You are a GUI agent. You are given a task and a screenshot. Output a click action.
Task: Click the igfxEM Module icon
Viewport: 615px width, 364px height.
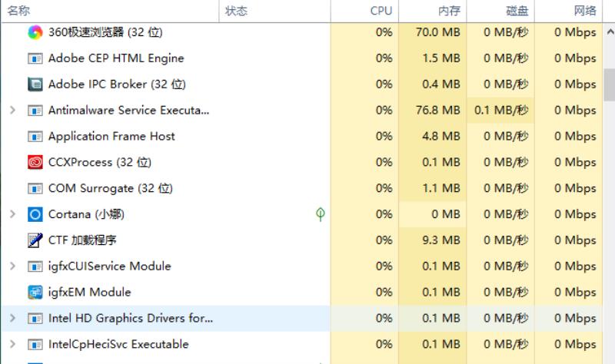(x=35, y=293)
